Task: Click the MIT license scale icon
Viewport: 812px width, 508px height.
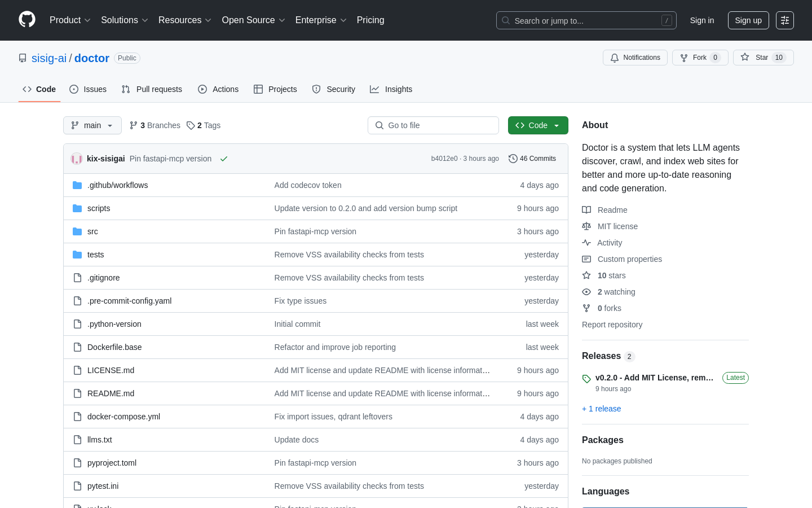Action: click(x=586, y=226)
